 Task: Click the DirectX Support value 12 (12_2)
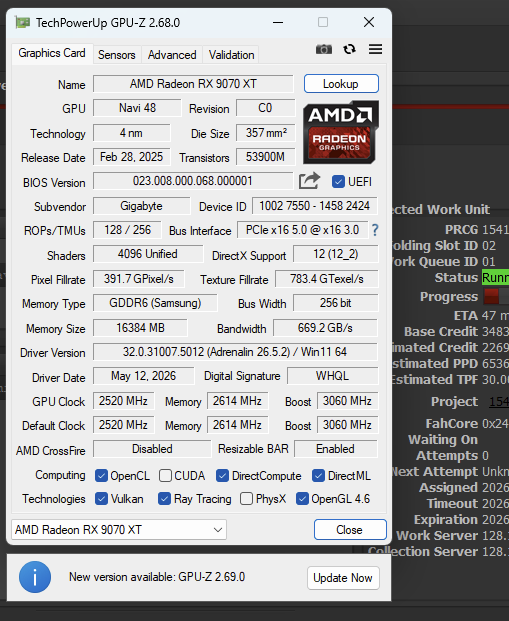pos(336,254)
